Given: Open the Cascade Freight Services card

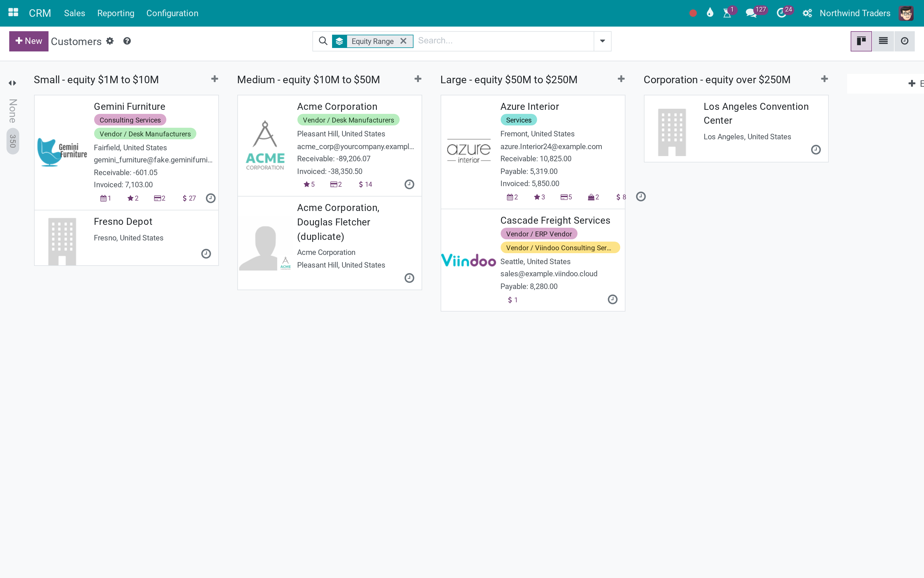Looking at the screenshot, I should pyautogui.click(x=533, y=260).
